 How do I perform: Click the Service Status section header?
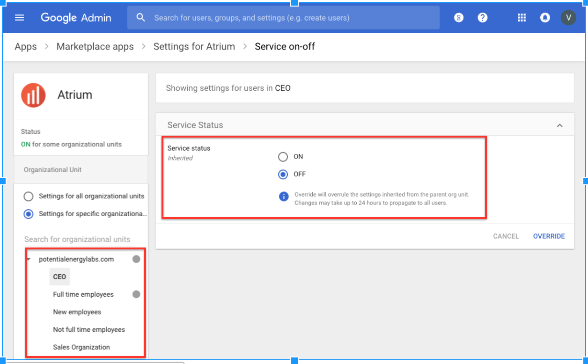coord(365,125)
